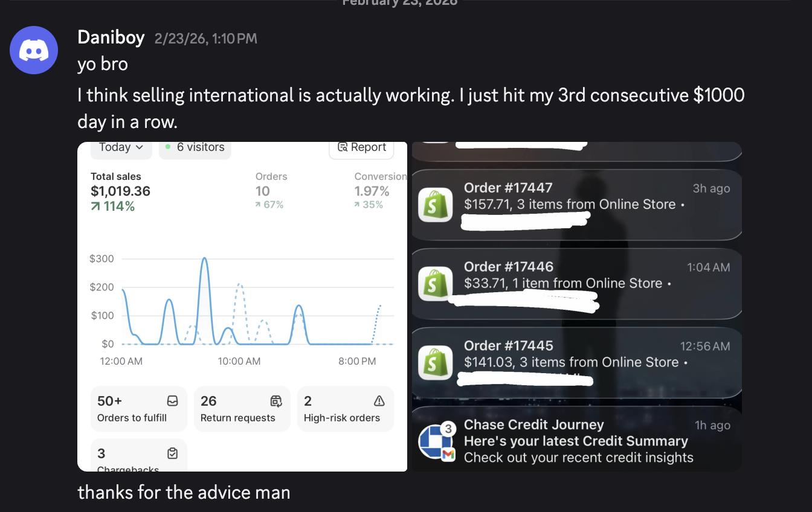Tap the Shopify icon for Order #17446
812x512 pixels.
(436, 284)
